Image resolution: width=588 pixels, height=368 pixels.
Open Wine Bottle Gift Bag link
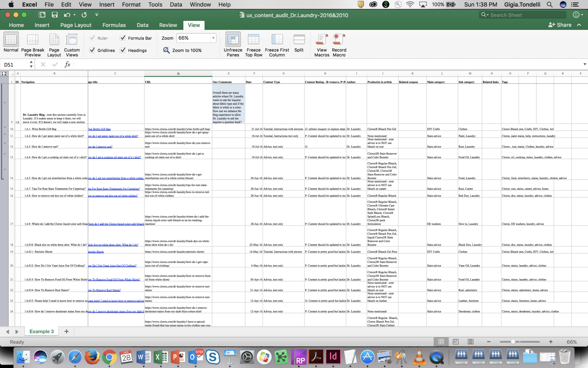[99, 129]
